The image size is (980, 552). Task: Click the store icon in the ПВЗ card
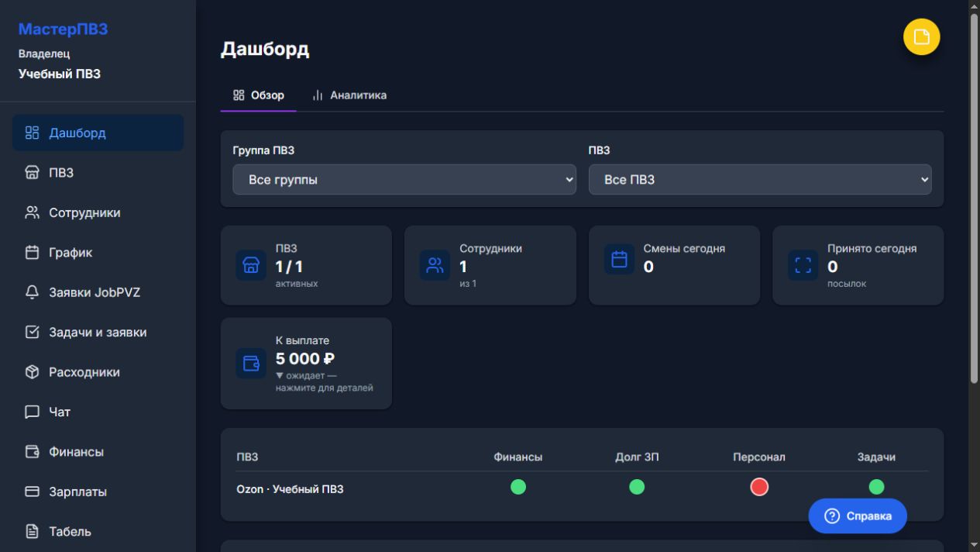[251, 265]
